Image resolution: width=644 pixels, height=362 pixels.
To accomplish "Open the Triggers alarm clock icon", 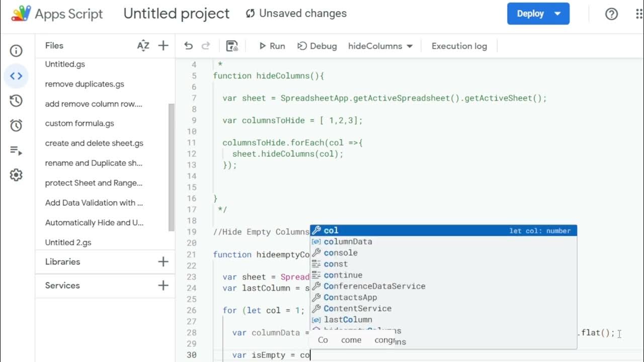I will (16, 125).
